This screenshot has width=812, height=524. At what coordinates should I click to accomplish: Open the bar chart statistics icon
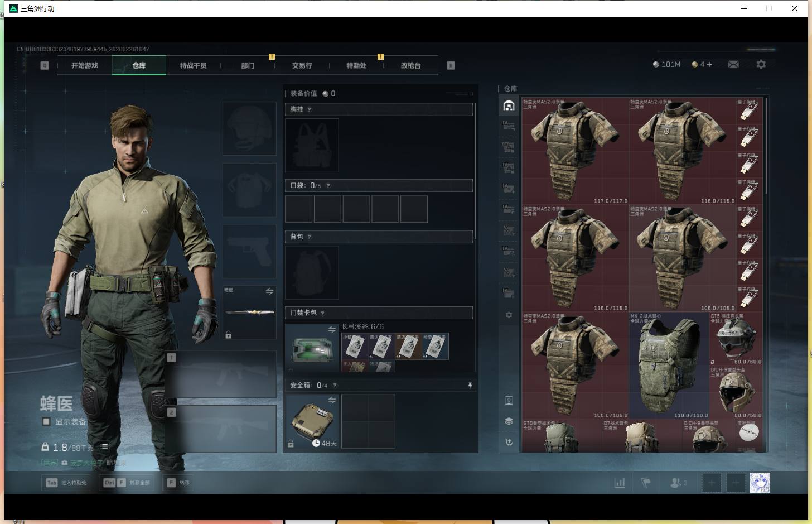pyautogui.click(x=619, y=483)
